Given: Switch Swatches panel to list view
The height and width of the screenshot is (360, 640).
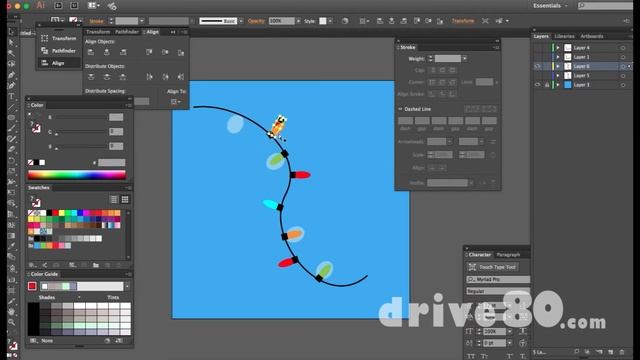Looking at the screenshot, I should point(114,199).
